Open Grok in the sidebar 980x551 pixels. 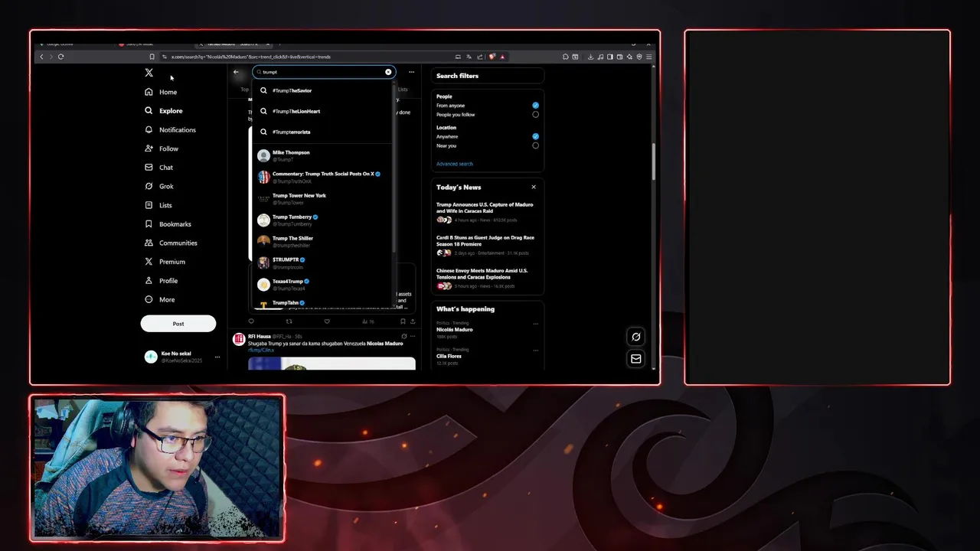(x=159, y=186)
